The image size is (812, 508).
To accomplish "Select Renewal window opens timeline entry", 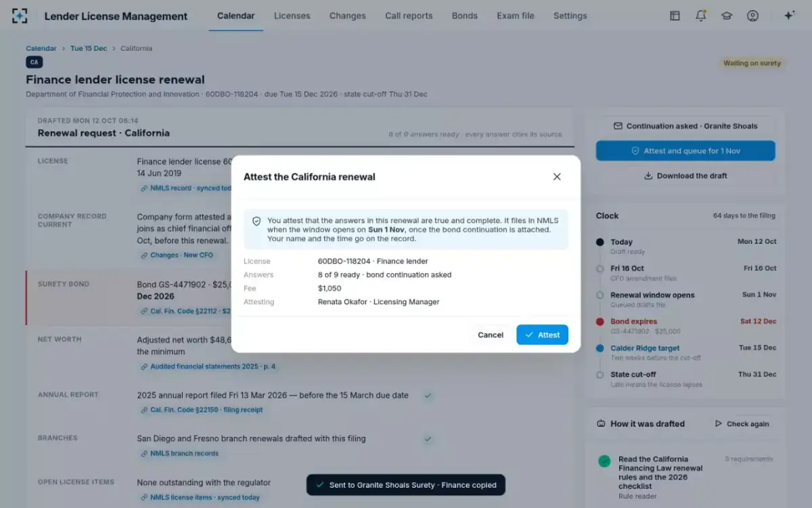I will pyautogui.click(x=685, y=299).
